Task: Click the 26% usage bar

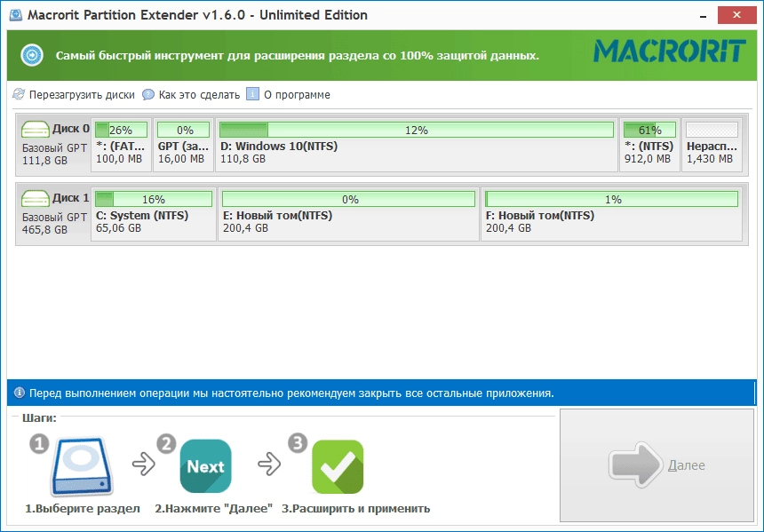Action: 121,130
